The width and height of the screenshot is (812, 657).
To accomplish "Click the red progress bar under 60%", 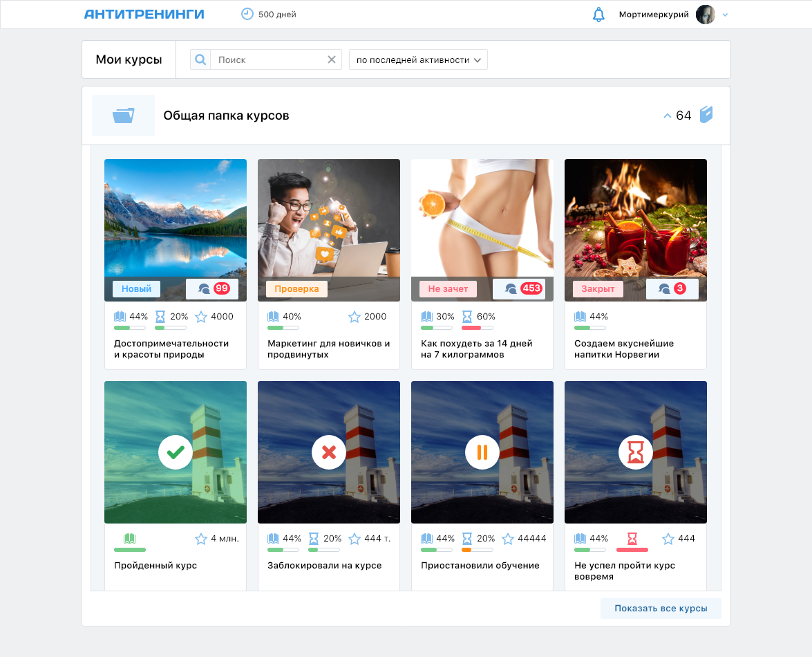I will tap(477, 328).
